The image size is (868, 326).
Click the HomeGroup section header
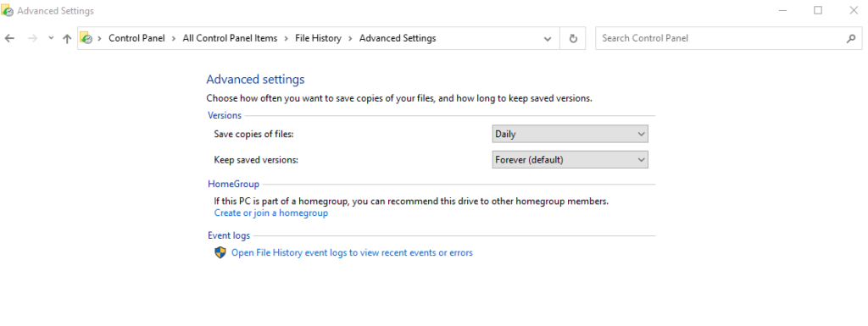[x=233, y=184]
